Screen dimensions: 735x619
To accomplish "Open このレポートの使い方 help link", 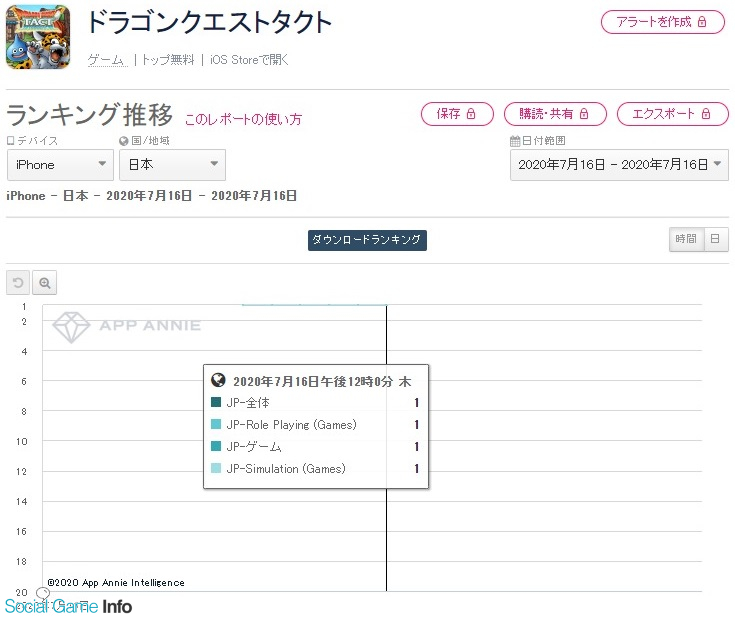I will click(x=243, y=119).
